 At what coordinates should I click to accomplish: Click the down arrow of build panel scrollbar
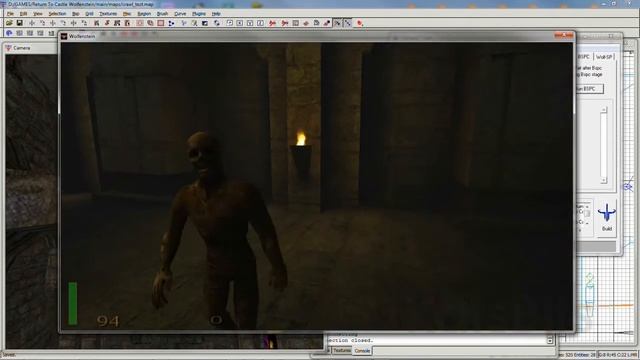coord(604,180)
